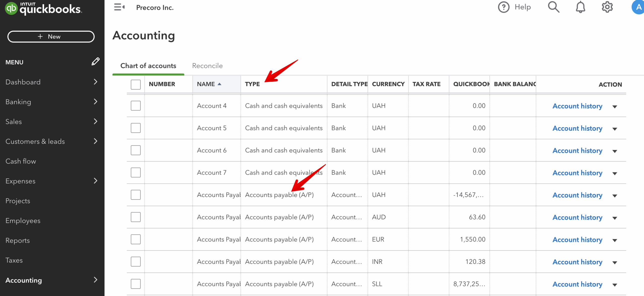Open action dropdown for Accounts Payable UAH row

(x=615, y=196)
